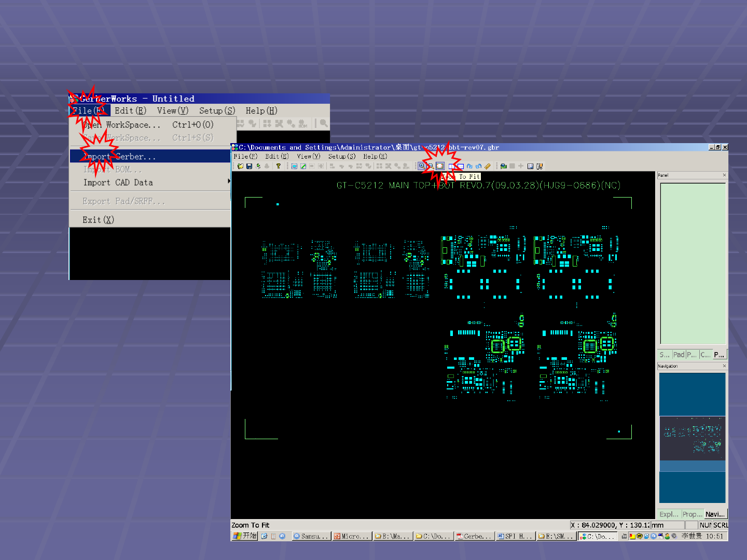Click the Zoom In magnifier icon
This screenshot has height=560, width=747.
click(422, 166)
